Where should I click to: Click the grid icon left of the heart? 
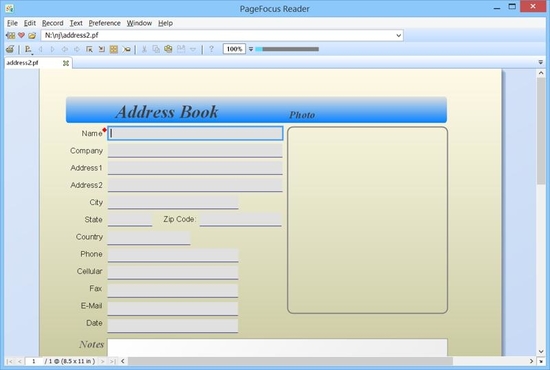(11, 35)
